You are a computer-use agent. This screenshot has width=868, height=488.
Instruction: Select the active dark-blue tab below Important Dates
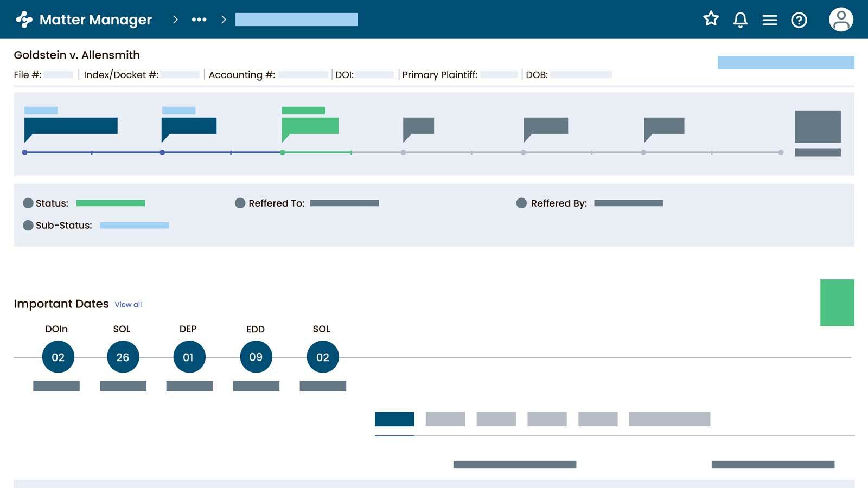click(394, 419)
